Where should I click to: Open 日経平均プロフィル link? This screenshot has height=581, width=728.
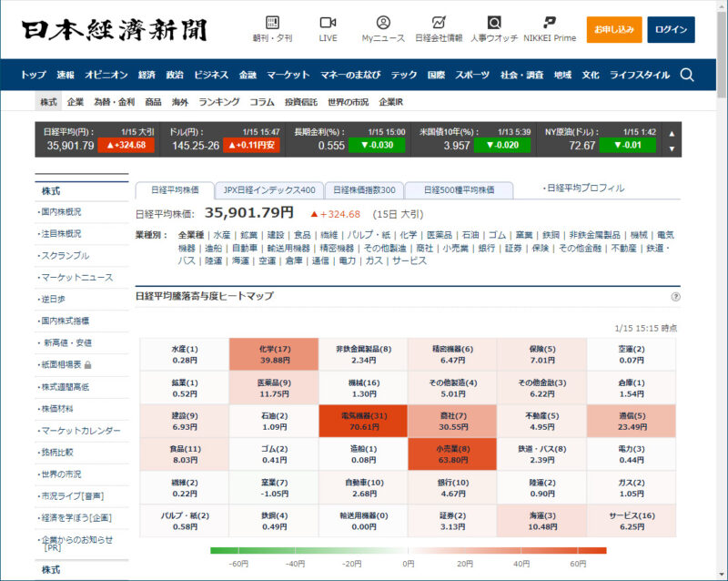click(x=584, y=189)
